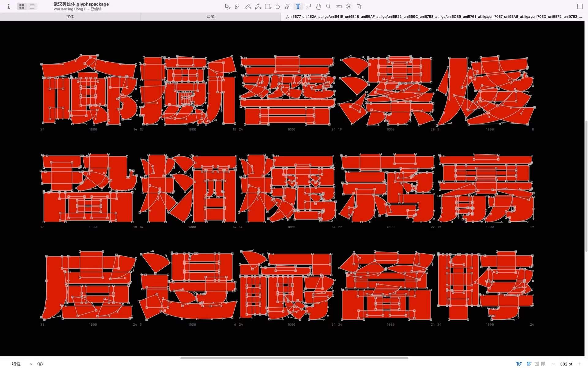The height and width of the screenshot is (368, 588).
Task: Open the 特性 features dropdown
Action: (22, 364)
